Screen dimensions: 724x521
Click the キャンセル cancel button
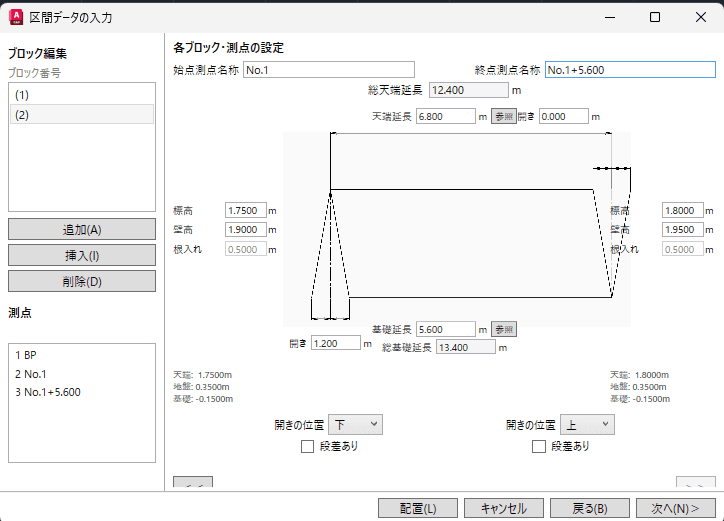pos(504,508)
